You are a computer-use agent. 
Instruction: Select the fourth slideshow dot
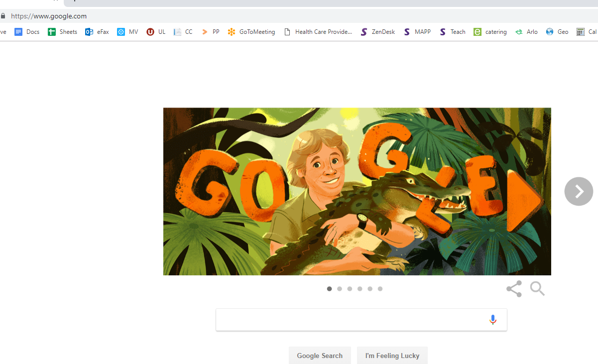pos(360,289)
